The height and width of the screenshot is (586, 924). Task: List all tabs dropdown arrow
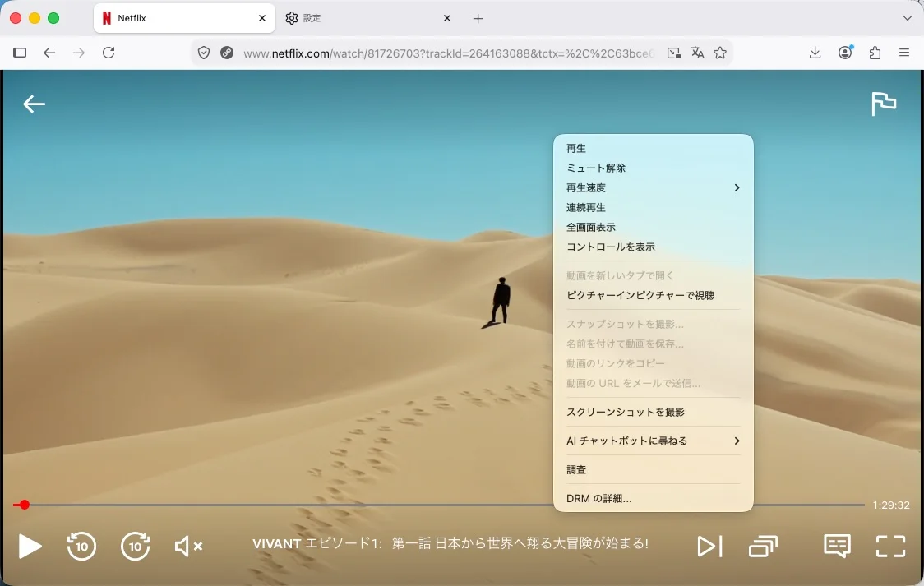(907, 18)
